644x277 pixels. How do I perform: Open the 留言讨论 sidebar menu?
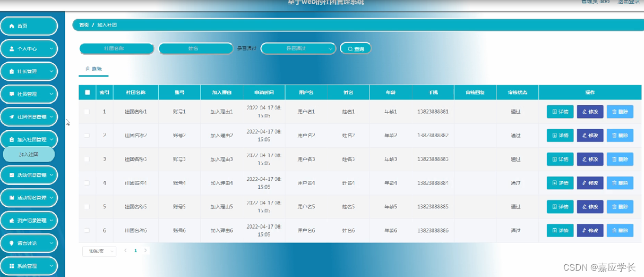(x=29, y=243)
